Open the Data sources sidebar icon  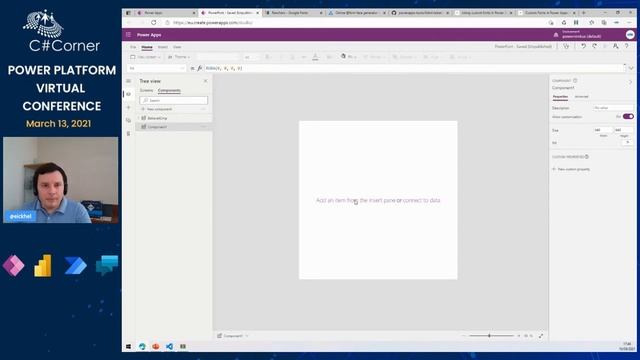pyautogui.click(x=129, y=120)
